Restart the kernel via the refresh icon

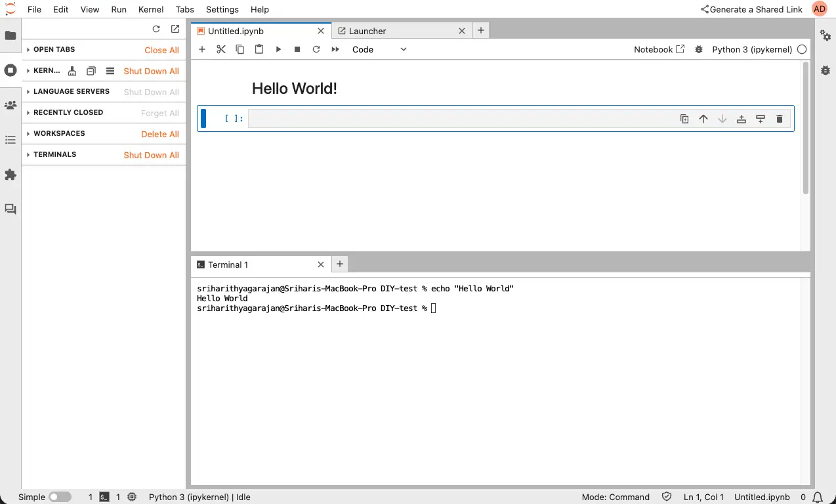pyautogui.click(x=316, y=49)
